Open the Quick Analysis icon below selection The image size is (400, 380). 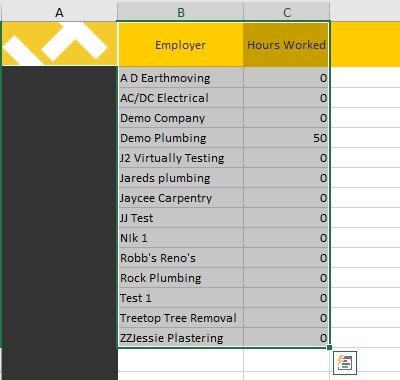345,362
